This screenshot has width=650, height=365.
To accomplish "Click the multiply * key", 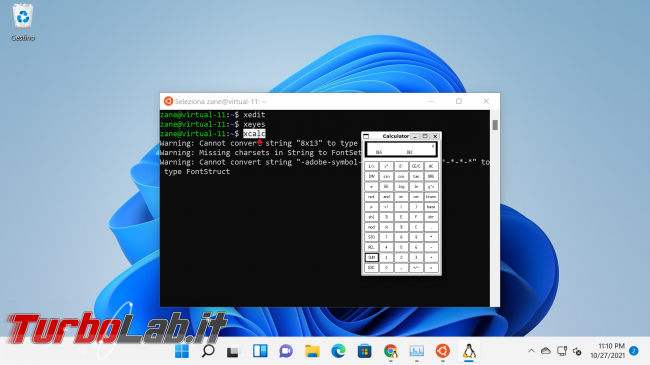I will click(431, 237).
